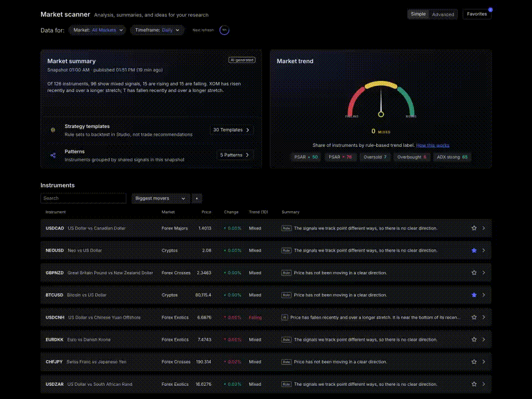Open USDZAR details chevron
Image resolution: width=532 pixels, height=399 pixels.
483,384
